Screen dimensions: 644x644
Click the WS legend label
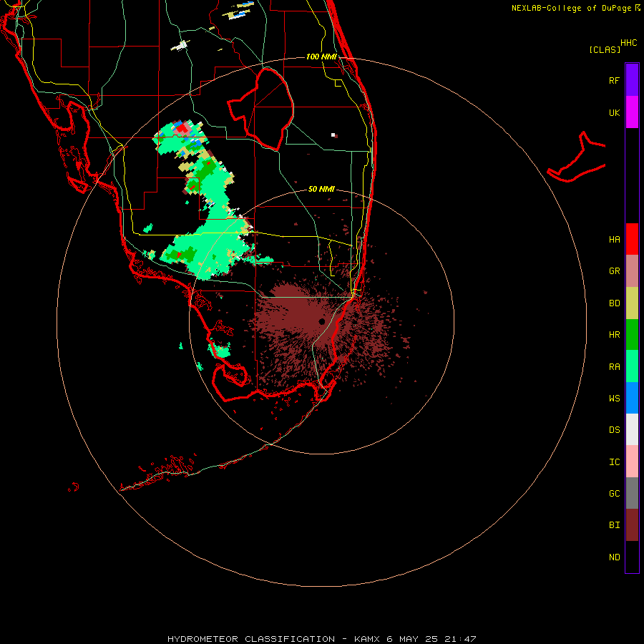[614, 399]
